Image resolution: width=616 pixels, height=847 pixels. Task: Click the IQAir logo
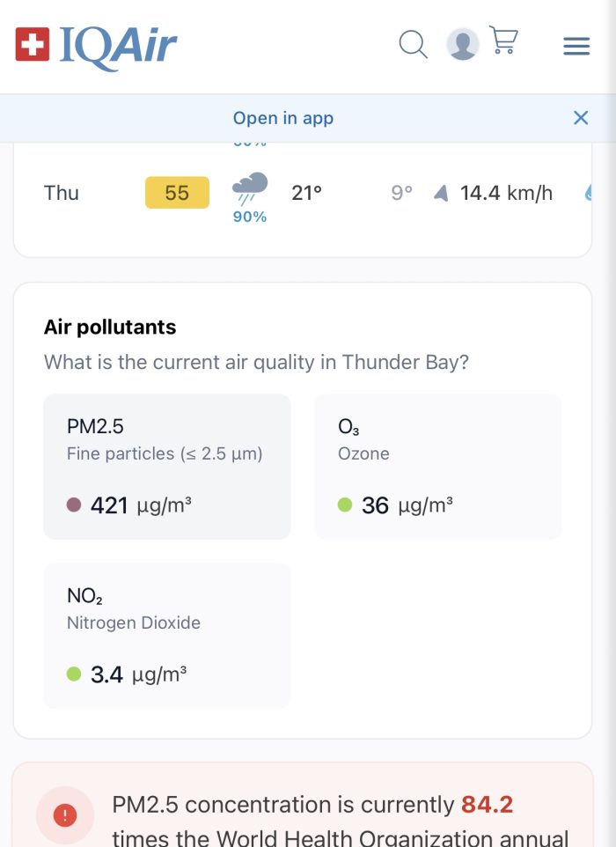96,47
